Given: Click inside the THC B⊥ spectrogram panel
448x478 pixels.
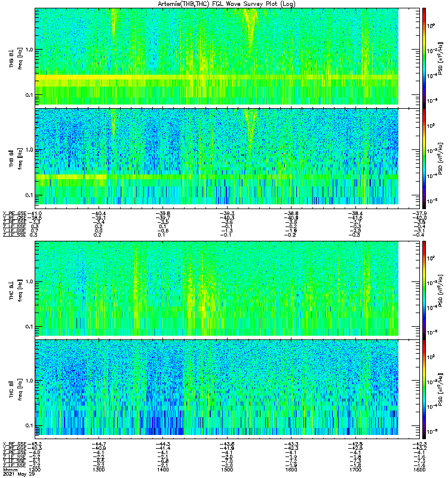Looking at the screenshot, I should 217,289.
